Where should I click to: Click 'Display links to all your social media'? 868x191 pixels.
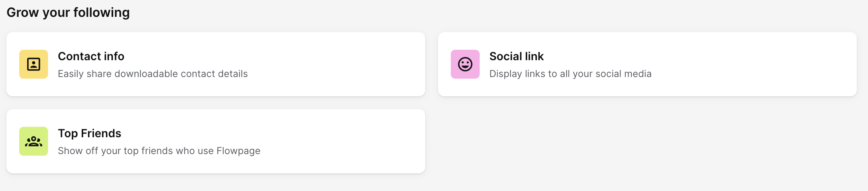tap(571, 74)
